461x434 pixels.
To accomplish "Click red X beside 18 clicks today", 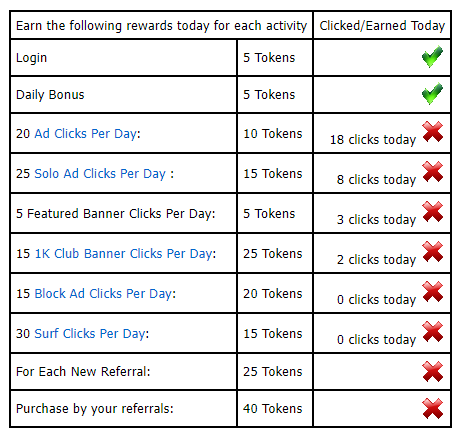I will tap(433, 132).
